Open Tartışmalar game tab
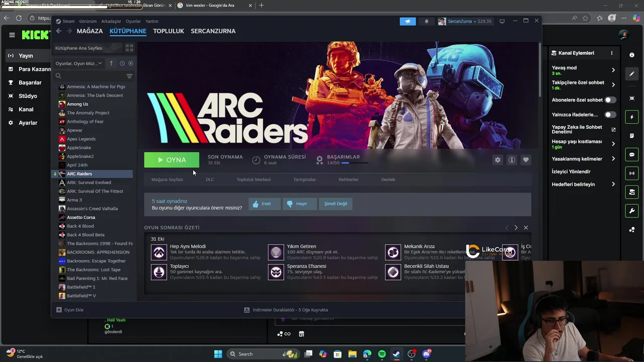This screenshot has width=644, height=362. (x=304, y=179)
